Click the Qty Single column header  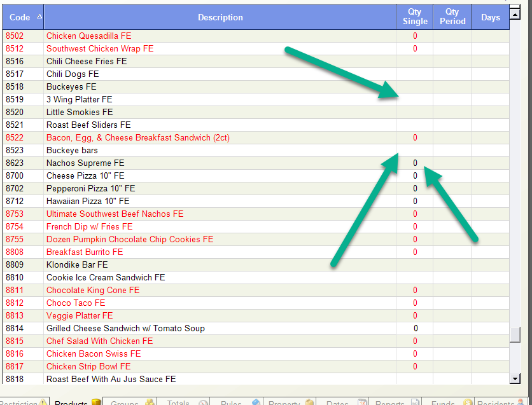click(x=415, y=17)
